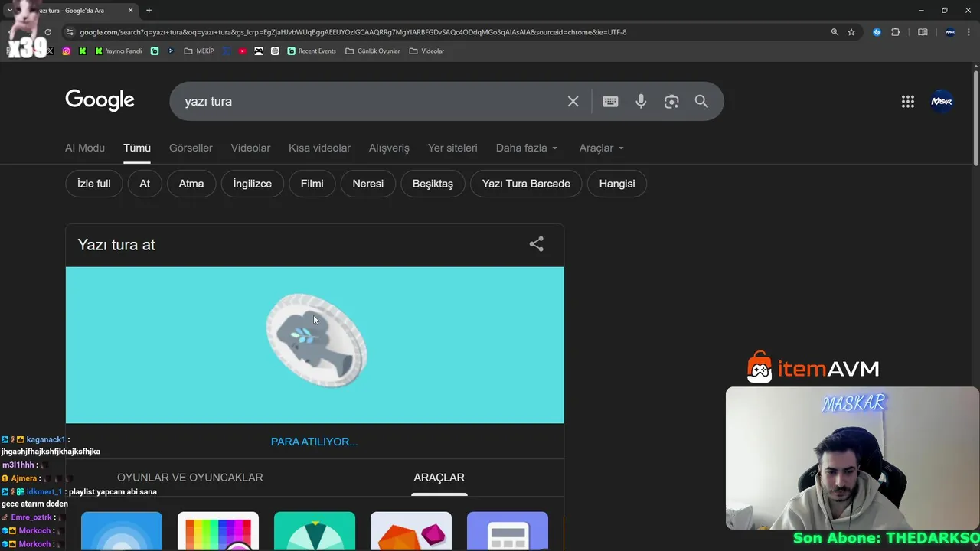Open the Google apps grid
This screenshot has width=980, height=551.
908,101
